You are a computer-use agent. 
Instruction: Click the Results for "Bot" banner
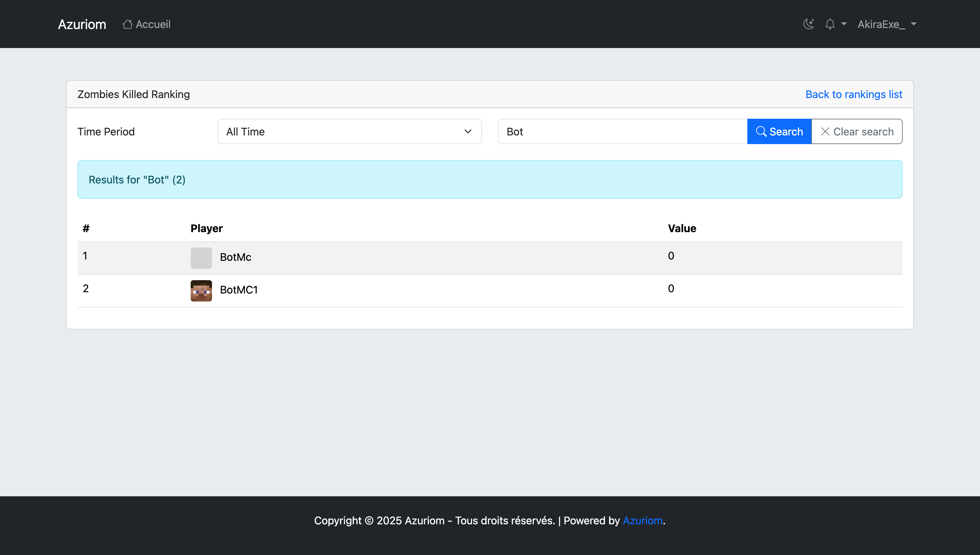(490, 179)
